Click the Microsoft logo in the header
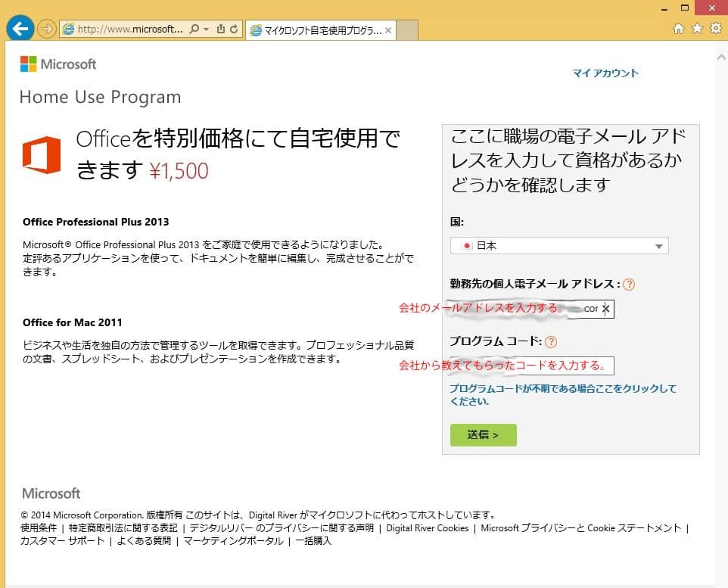 (x=58, y=64)
